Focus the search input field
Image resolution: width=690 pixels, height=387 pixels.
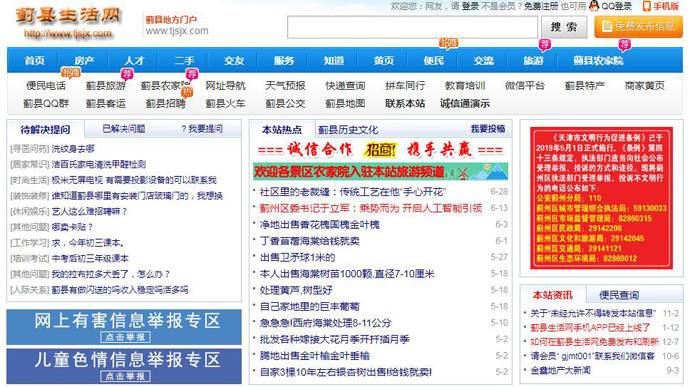(412, 27)
